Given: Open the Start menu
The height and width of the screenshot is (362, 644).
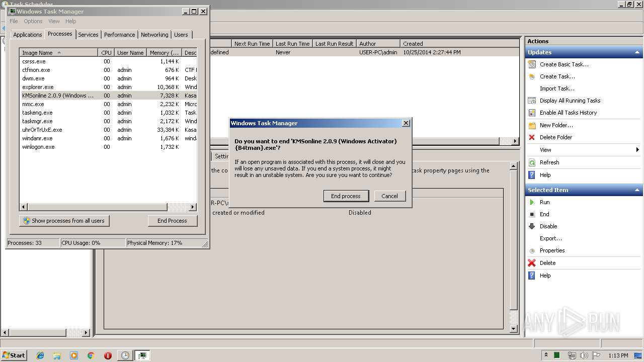Looking at the screenshot, I should coord(14,355).
